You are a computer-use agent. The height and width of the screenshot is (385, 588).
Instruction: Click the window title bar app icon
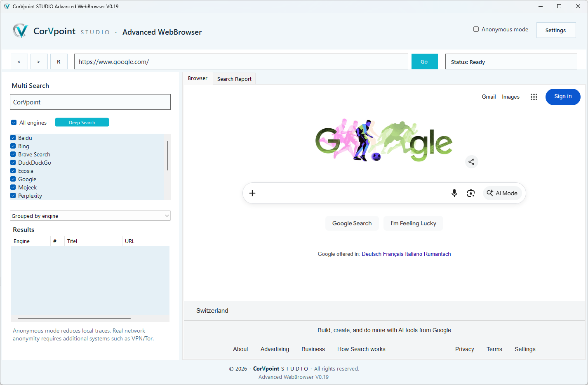tap(7, 6)
